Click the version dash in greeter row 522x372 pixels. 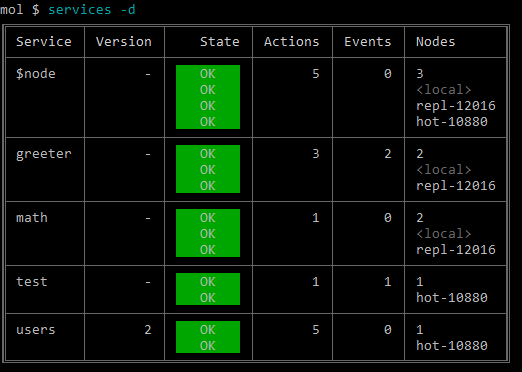(x=148, y=154)
